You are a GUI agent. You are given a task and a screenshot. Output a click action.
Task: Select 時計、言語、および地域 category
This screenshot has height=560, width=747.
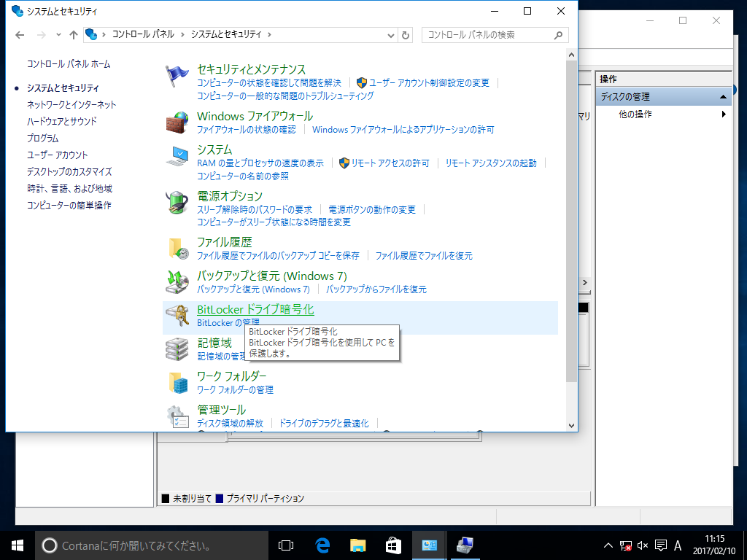[69, 189]
